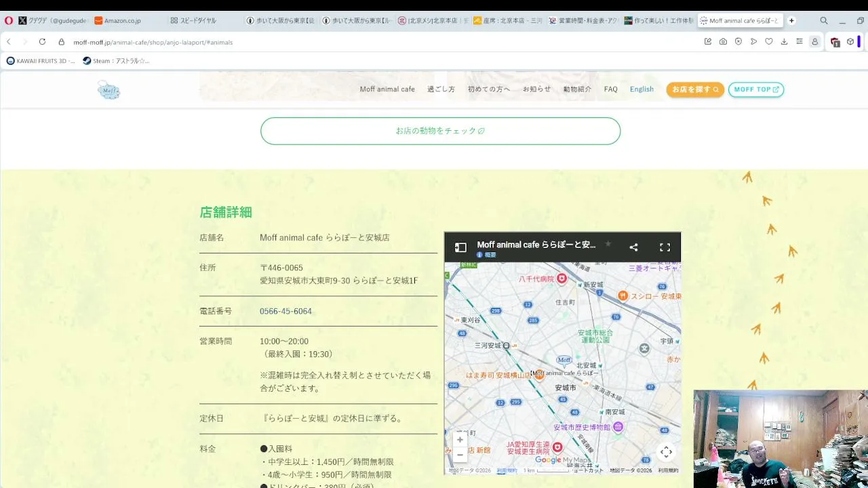The width and height of the screenshot is (868, 488).
Task: Open the 概要 link in map header
Action: (x=486, y=256)
